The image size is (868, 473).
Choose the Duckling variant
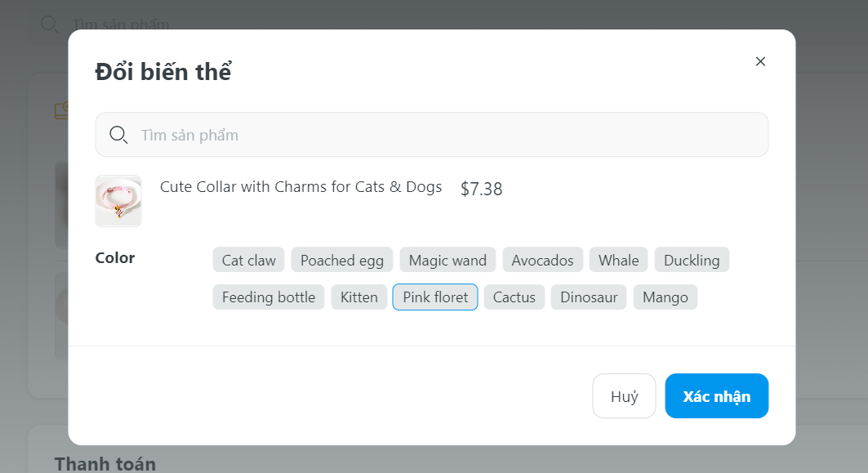coord(692,261)
